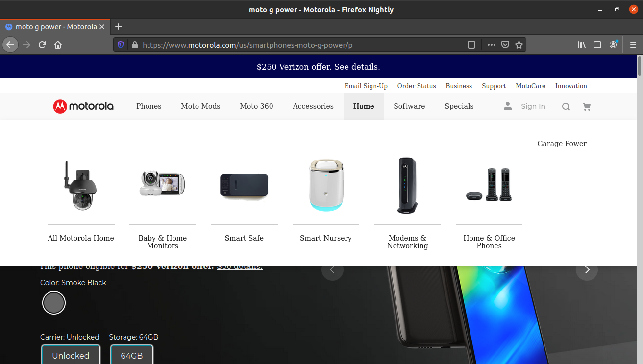Open the Specials navigation menu
The width and height of the screenshot is (643, 364).
[x=459, y=106]
